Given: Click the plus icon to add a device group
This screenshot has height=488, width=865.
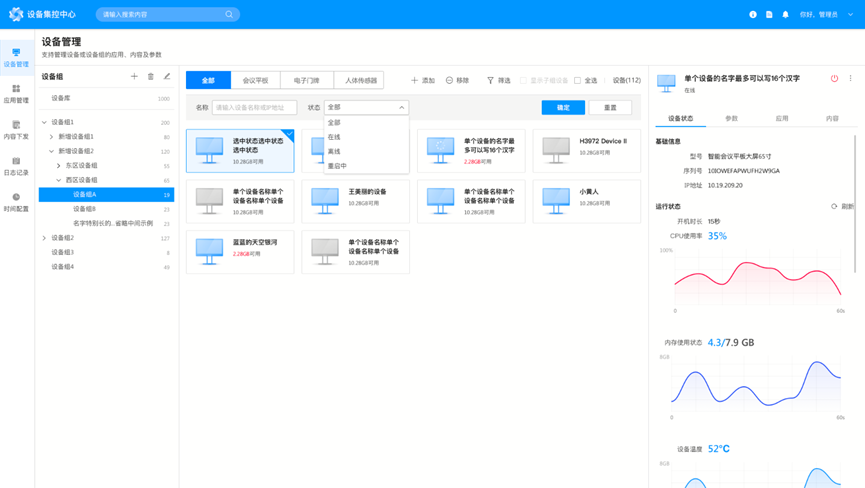Looking at the screenshot, I should (134, 76).
